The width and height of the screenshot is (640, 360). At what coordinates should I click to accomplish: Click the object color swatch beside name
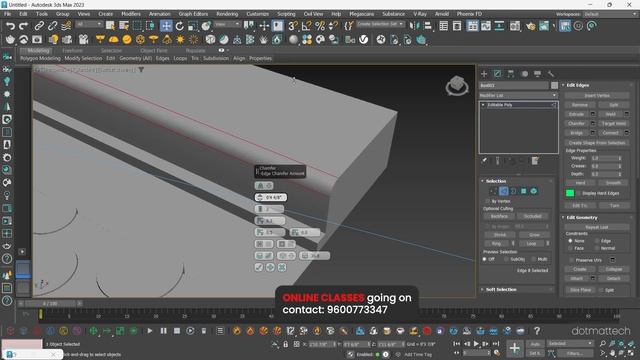coord(554,85)
